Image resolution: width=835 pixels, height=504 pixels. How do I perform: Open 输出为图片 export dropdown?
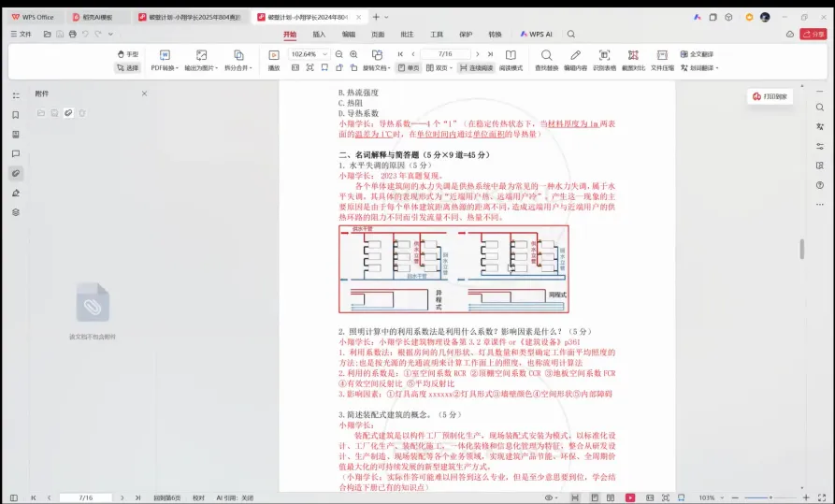tap(201, 61)
